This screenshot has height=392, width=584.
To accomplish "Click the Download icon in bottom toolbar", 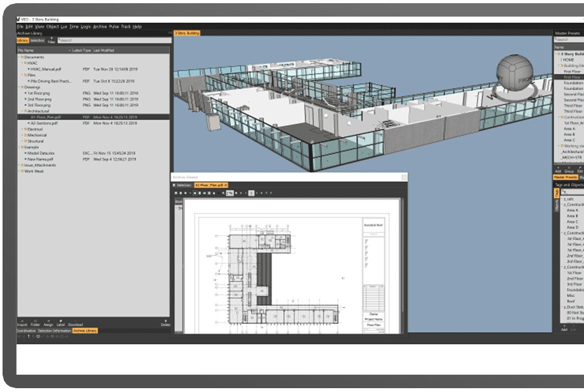I will click(x=75, y=321).
